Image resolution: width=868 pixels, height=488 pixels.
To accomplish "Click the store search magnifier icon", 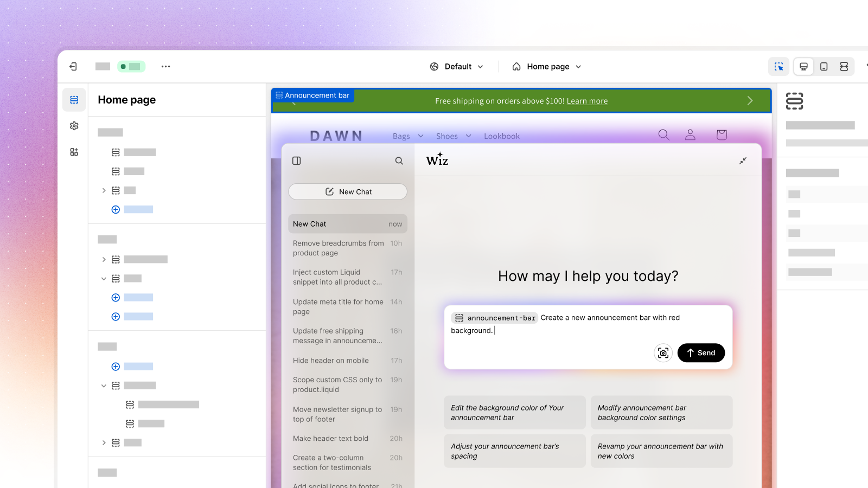I will tap(663, 135).
